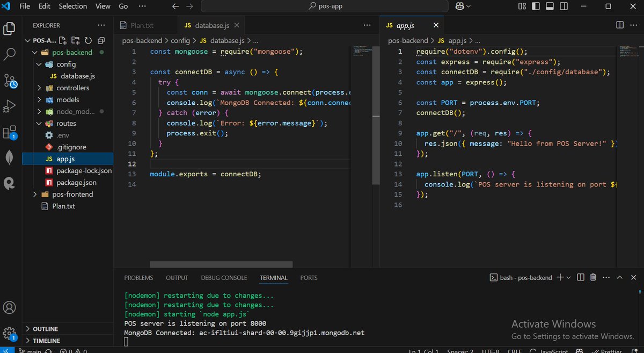Split the app.js editor to the right

pyautogui.click(x=620, y=25)
